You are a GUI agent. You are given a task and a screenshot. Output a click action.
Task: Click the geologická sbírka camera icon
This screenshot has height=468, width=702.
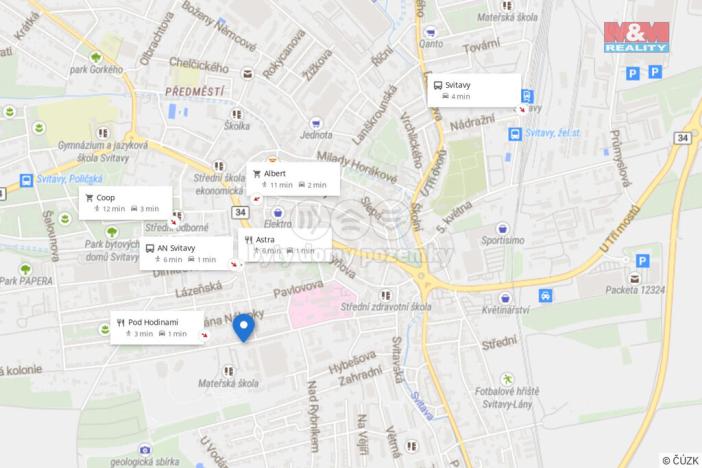tap(145, 449)
